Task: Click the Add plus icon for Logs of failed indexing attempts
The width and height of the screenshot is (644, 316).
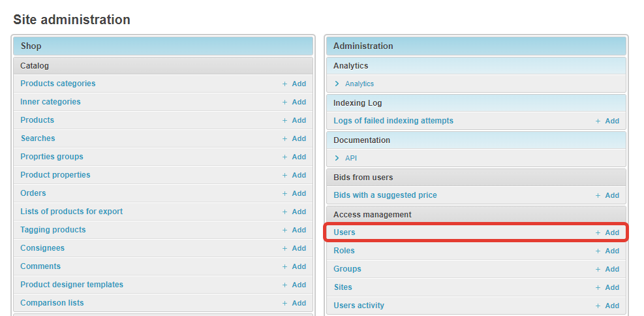Action: pos(598,121)
